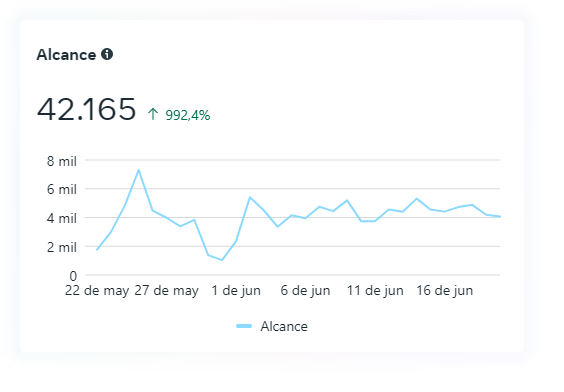Click the 1 de jun date label

click(x=236, y=291)
